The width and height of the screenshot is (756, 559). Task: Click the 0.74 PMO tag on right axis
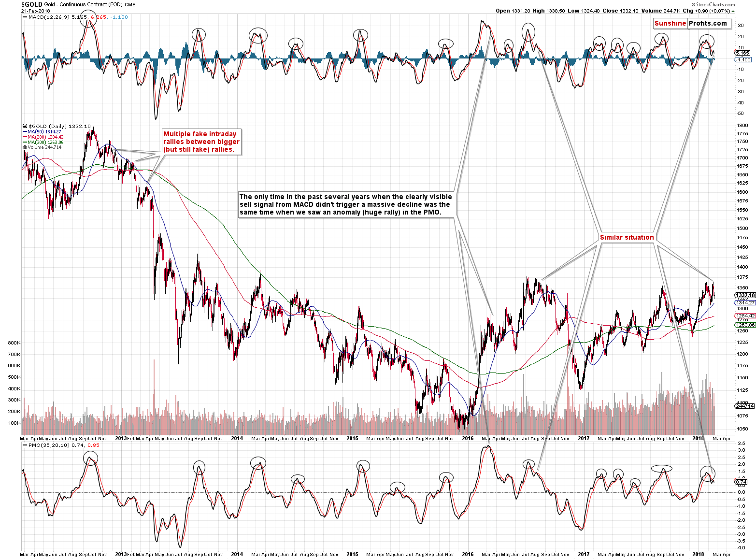[741, 482]
